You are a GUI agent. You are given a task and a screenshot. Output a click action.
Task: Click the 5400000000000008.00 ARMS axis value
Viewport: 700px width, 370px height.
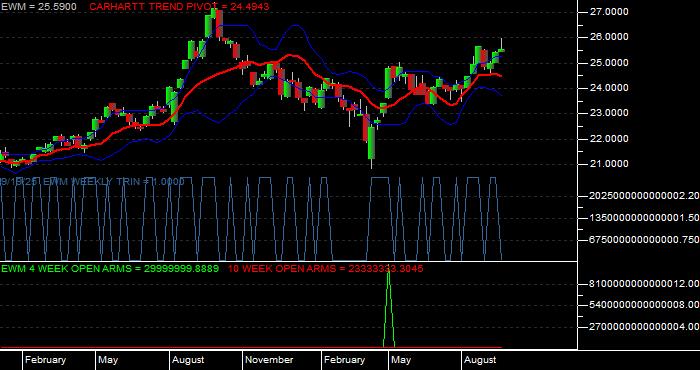click(x=645, y=305)
